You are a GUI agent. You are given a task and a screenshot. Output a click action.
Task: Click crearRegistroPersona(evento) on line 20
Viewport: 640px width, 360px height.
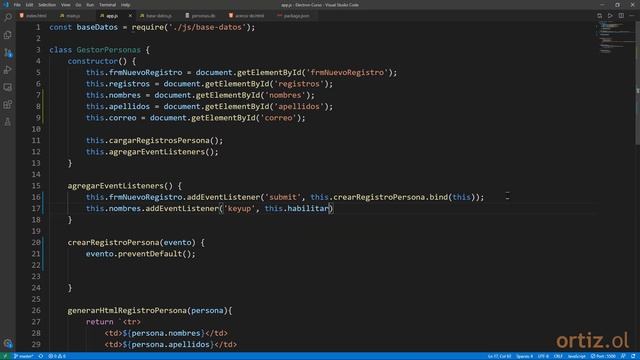pos(131,242)
